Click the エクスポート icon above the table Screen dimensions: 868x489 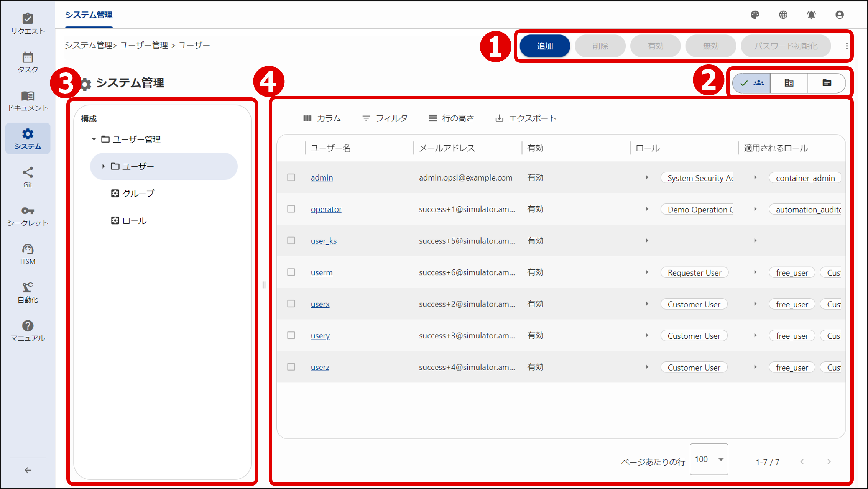coord(499,118)
